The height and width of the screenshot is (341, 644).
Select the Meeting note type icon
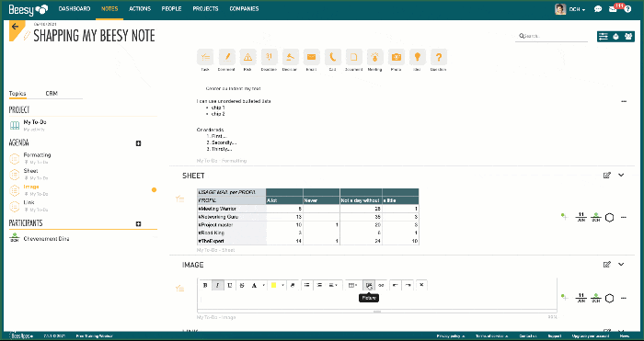pos(375,57)
